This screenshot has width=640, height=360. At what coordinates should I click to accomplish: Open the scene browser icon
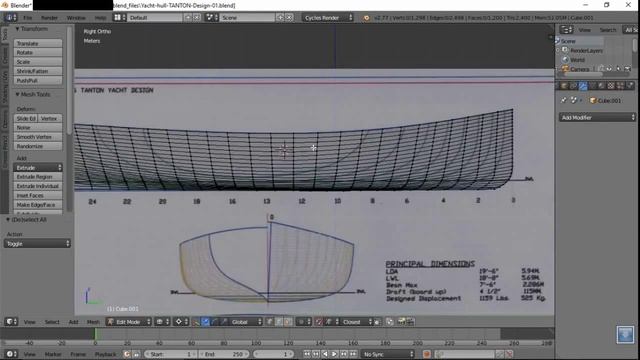(x=212, y=18)
